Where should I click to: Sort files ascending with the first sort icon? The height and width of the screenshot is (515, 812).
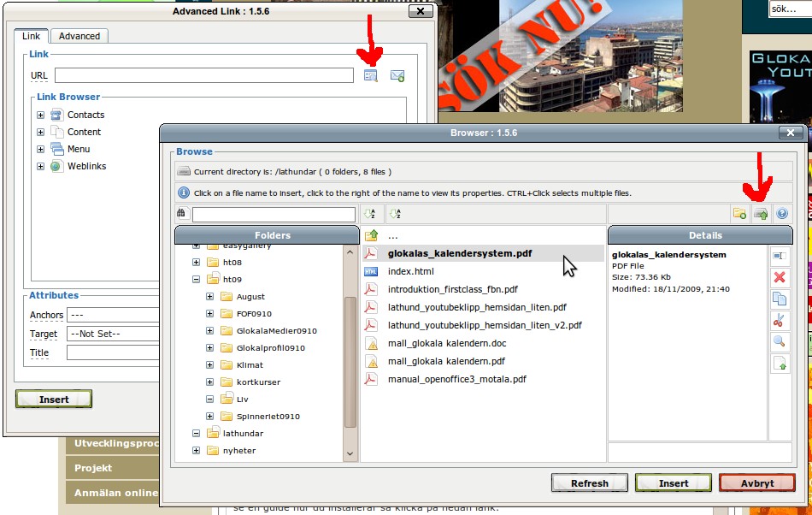click(370, 214)
